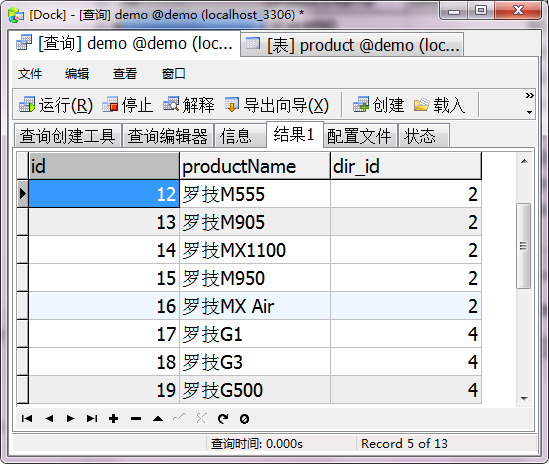Viewport: 549px width, 464px height.
Task: Select cell 罗技G500
Action: click(x=255, y=390)
